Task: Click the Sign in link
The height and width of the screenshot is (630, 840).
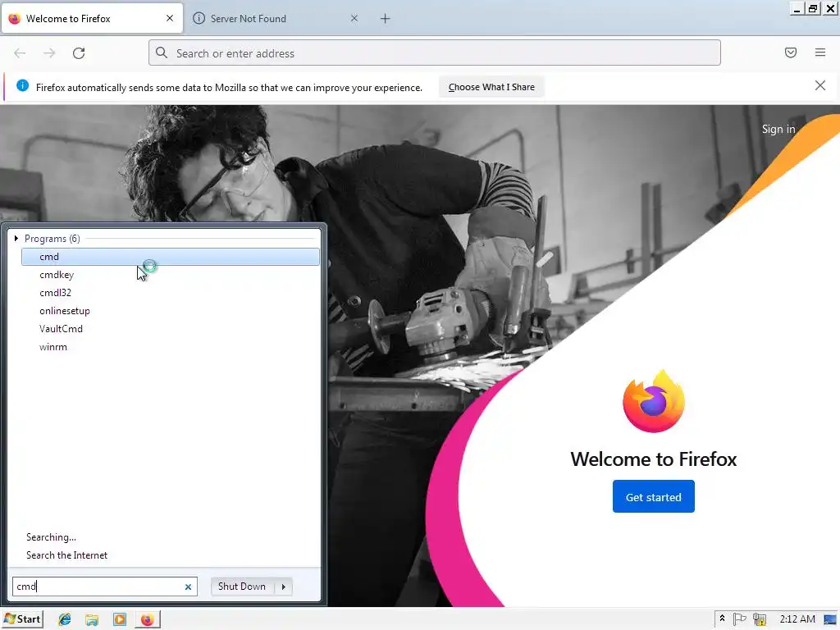Action: click(778, 129)
